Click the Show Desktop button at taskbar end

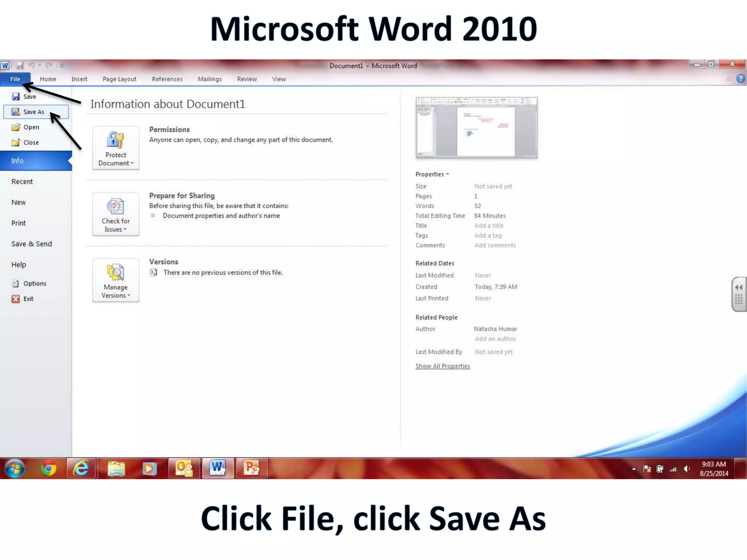click(x=740, y=468)
